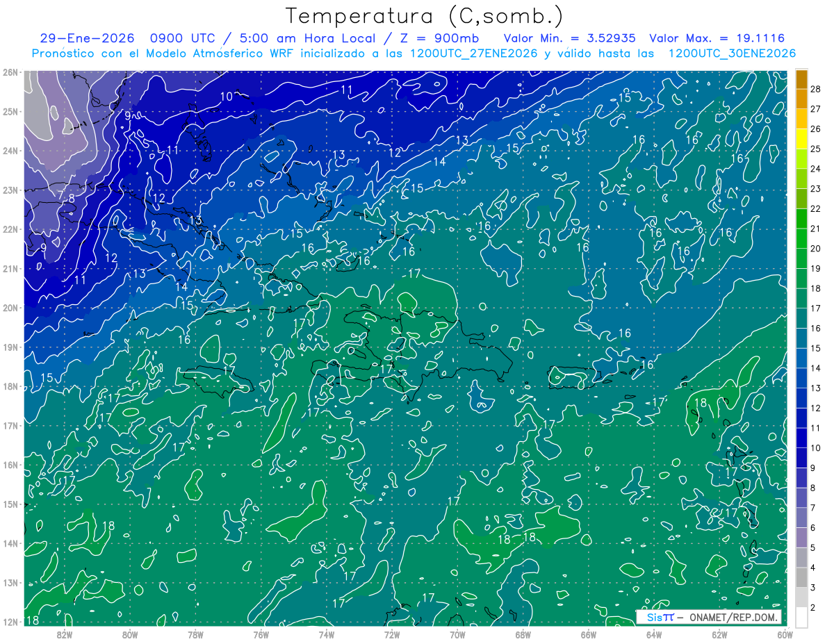Click latitude axis label '20N'
The width and height of the screenshot is (834, 644).
10,308
